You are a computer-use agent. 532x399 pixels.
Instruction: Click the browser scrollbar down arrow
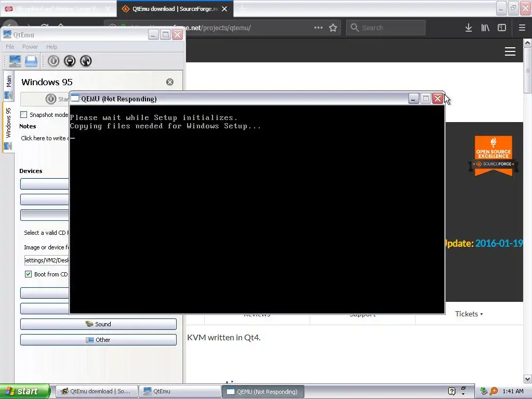click(x=528, y=379)
